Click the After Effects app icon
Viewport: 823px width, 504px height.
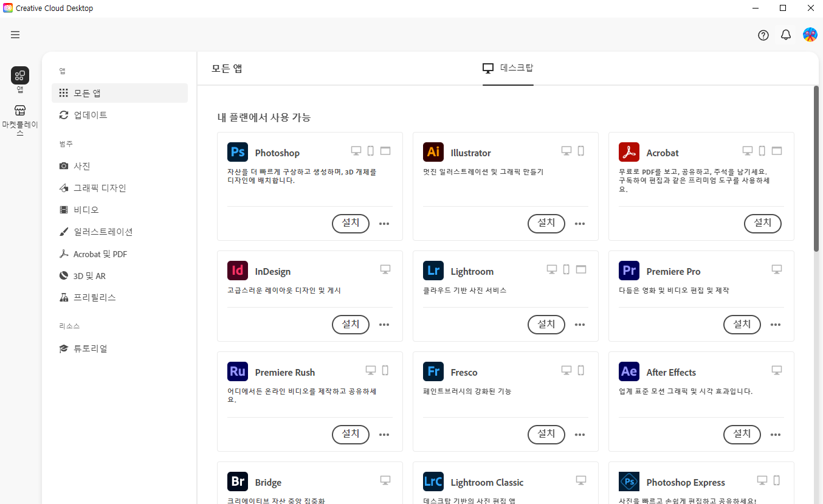pyautogui.click(x=628, y=371)
